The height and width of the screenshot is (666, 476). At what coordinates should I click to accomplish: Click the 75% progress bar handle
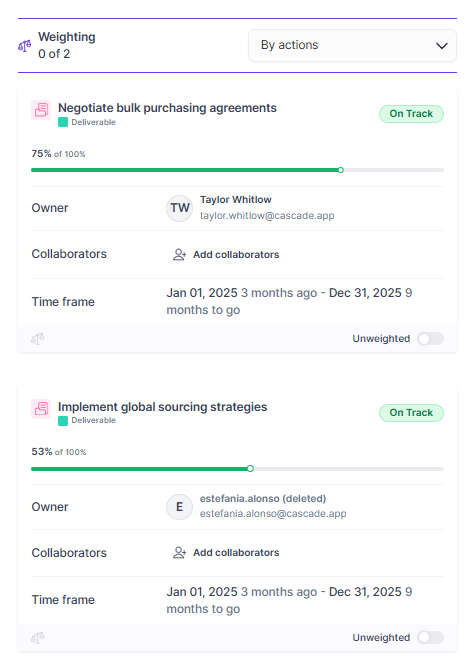tap(341, 170)
